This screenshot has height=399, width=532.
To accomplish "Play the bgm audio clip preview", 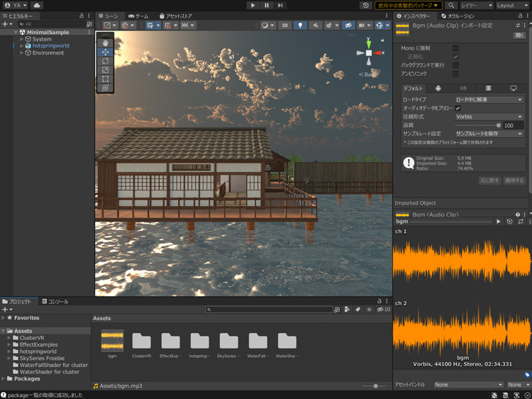I will pyautogui.click(x=499, y=222).
